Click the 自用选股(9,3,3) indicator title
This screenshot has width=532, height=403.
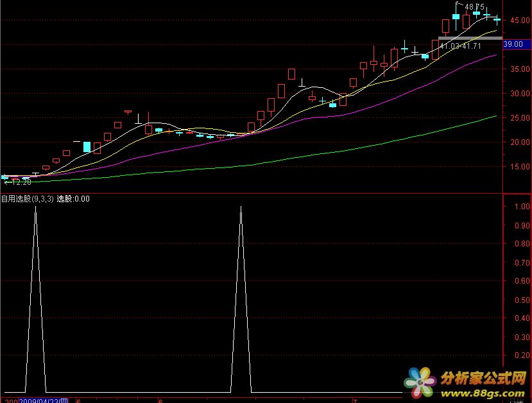pyautogui.click(x=27, y=199)
